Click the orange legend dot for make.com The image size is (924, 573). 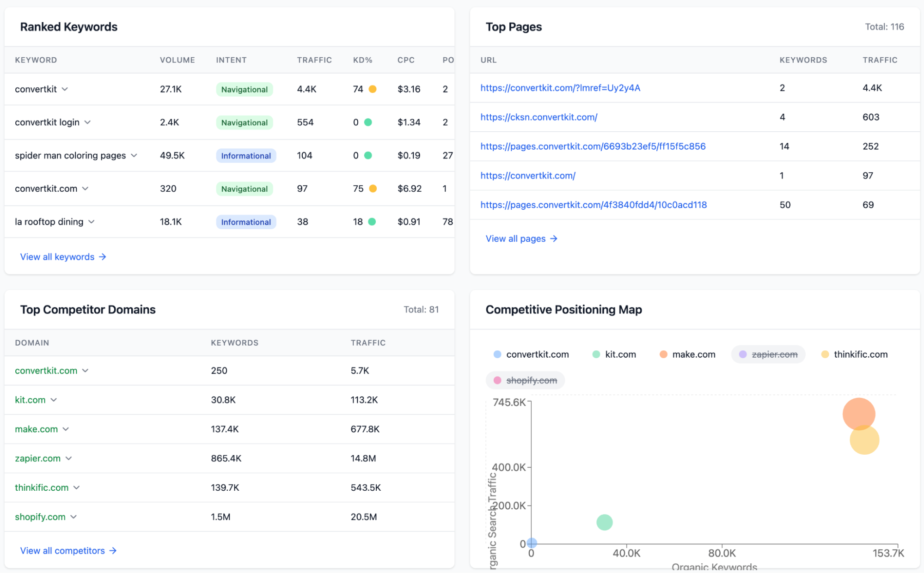[663, 354]
